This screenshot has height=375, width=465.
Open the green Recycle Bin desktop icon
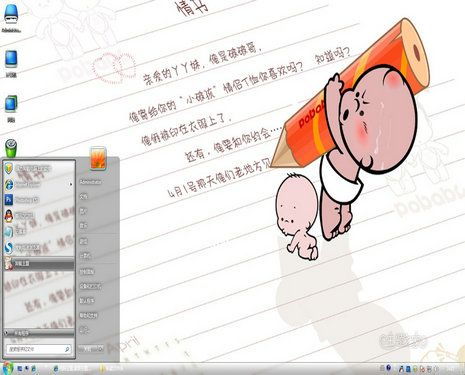pyautogui.click(x=11, y=148)
